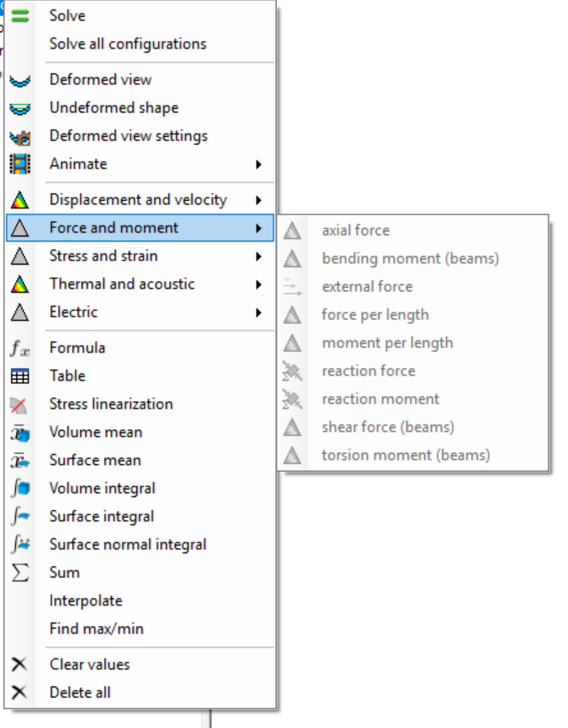
Task: Select Solve all configurations
Action: tap(128, 43)
